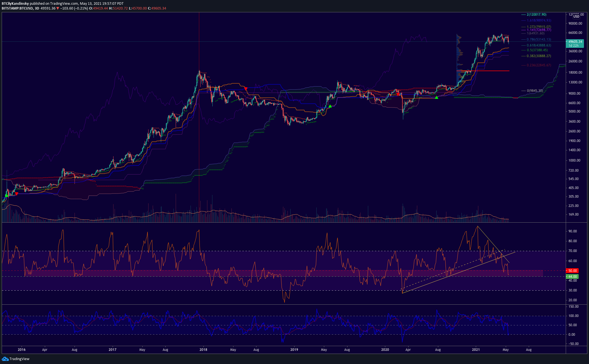Viewport: 589px width, 364px height.
Task: Select Fibonacci level 0.786(53143.13) label
Action: (539, 39)
